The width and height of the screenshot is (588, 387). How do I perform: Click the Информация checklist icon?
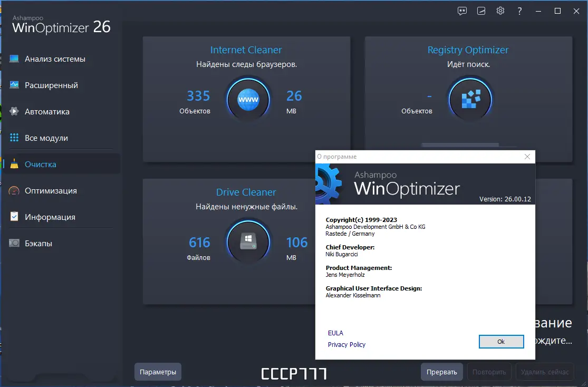pyautogui.click(x=14, y=216)
